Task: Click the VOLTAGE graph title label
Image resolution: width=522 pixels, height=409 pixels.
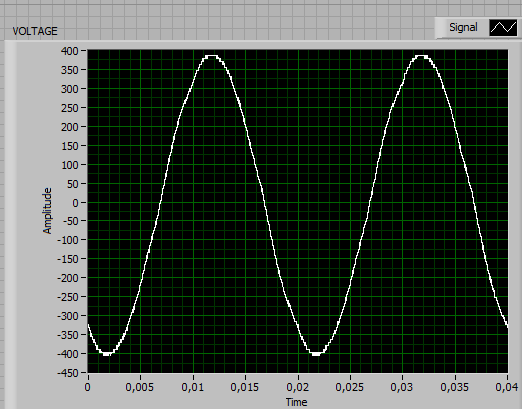Action: point(35,31)
